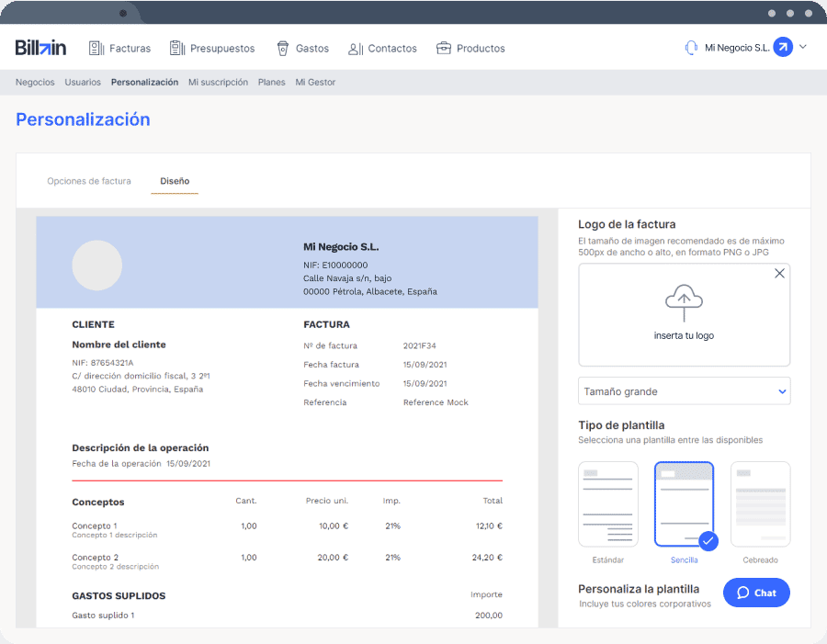827x644 pixels.
Task: Click the invoice logo placeholder circle
Action: (x=97, y=266)
